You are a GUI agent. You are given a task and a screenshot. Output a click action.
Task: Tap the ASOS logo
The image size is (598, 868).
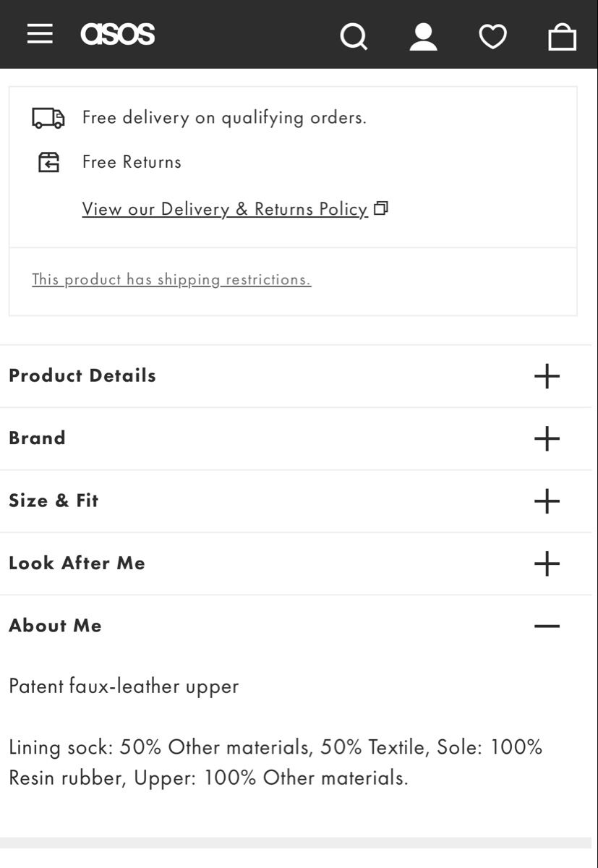coord(118,34)
